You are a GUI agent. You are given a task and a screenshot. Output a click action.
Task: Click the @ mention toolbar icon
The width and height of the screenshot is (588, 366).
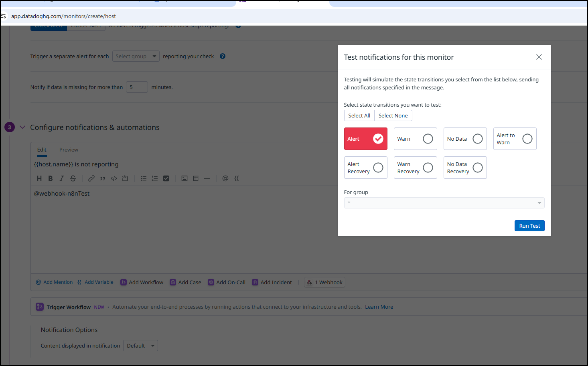coord(225,178)
